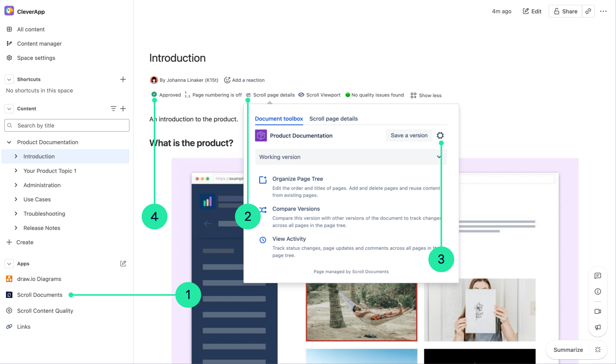Toggle the Page numbering is off status

point(213,95)
